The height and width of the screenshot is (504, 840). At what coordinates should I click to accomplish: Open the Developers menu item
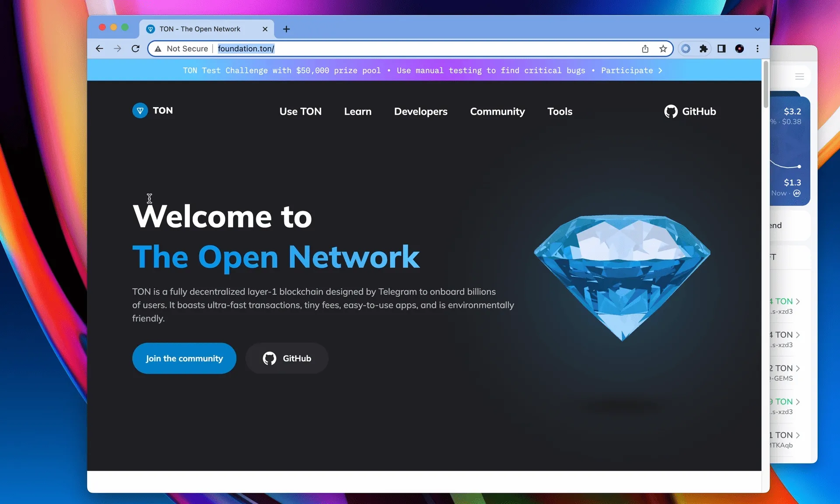pos(420,112)
